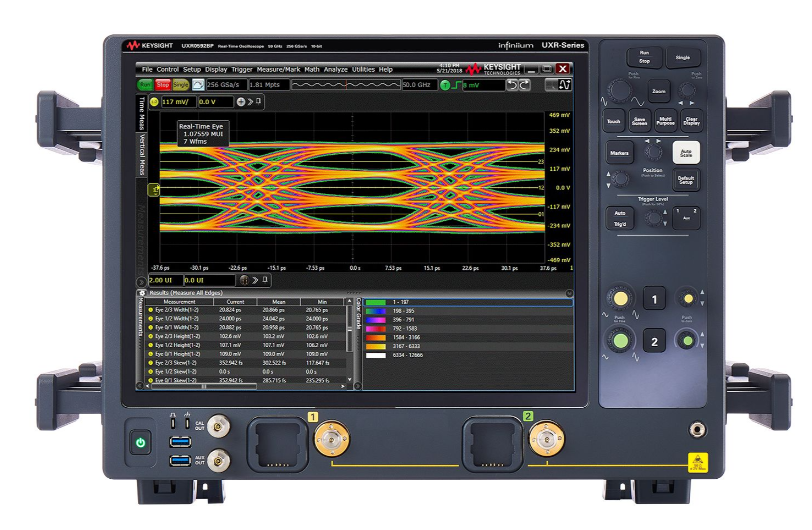Toggle the pin icon on vertical toolbar
Screen dimensions: 812x530
click(258, 102)
